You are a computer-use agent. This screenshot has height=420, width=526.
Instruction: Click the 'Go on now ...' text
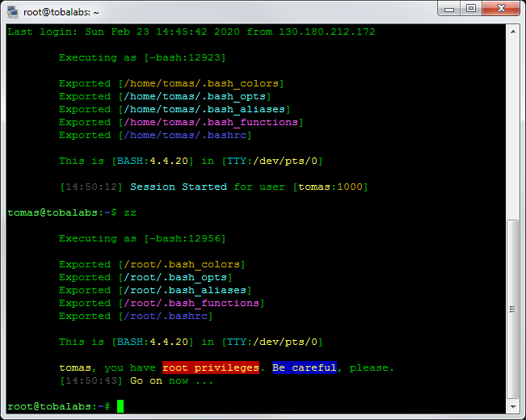click(x=171, y=380)
